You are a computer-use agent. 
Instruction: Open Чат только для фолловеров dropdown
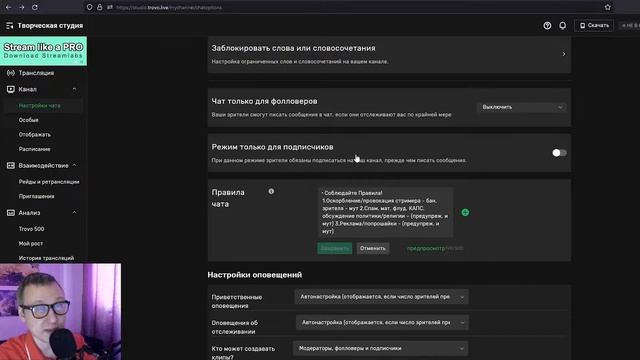coord(522,107)
